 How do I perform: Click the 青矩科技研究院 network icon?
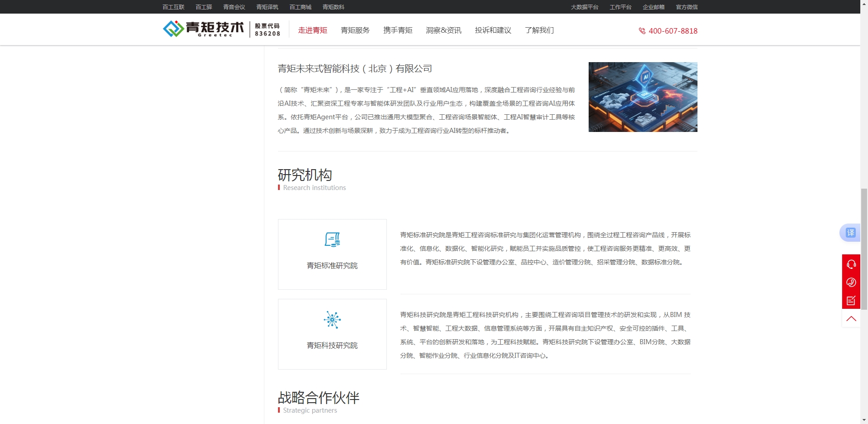[332, 320]
